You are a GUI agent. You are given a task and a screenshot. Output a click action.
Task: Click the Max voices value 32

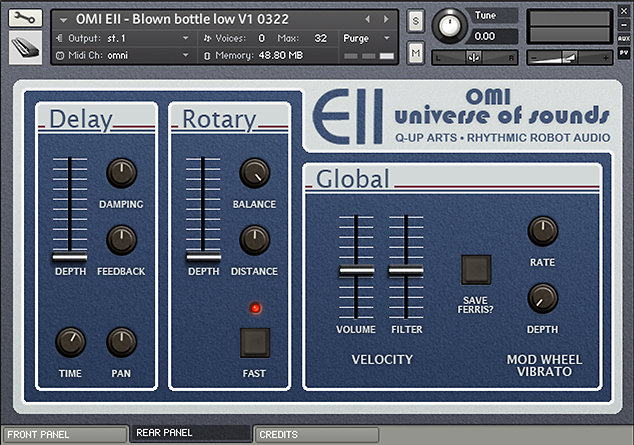click(321, 38)
